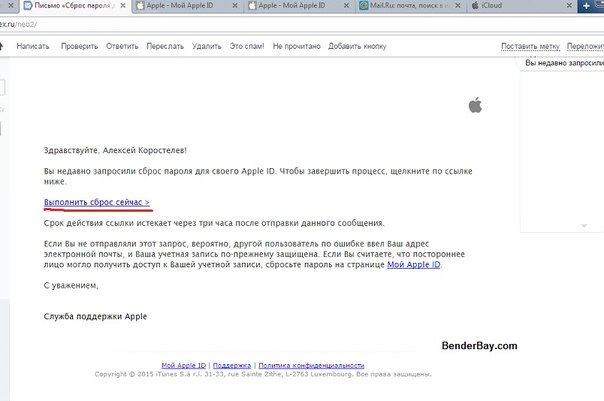Switch to the Mail.Ru browser tab
Screen dimensions: 604x401
point(408,6)
